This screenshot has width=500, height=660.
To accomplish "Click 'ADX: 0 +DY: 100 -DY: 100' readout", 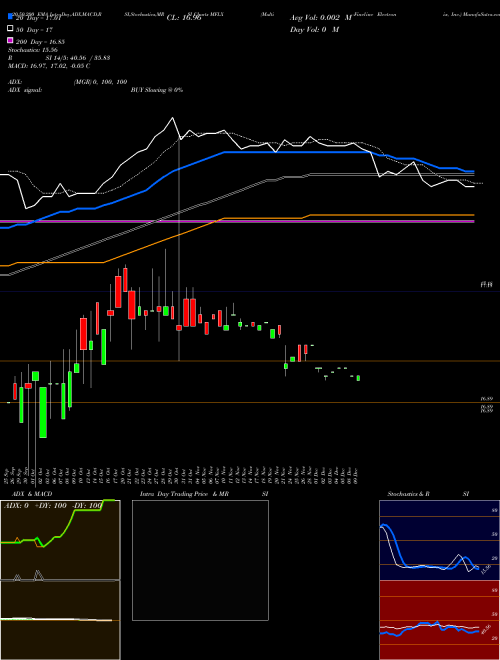I will tap(53, 505).
